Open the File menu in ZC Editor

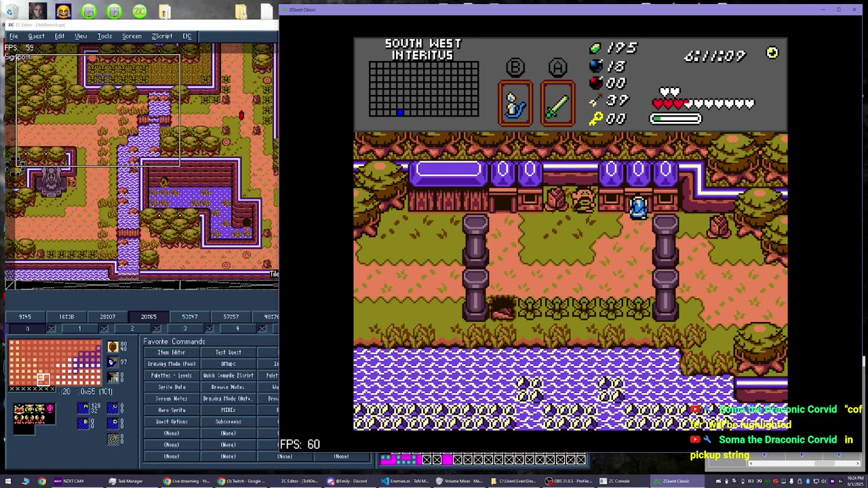pos(14,36)
